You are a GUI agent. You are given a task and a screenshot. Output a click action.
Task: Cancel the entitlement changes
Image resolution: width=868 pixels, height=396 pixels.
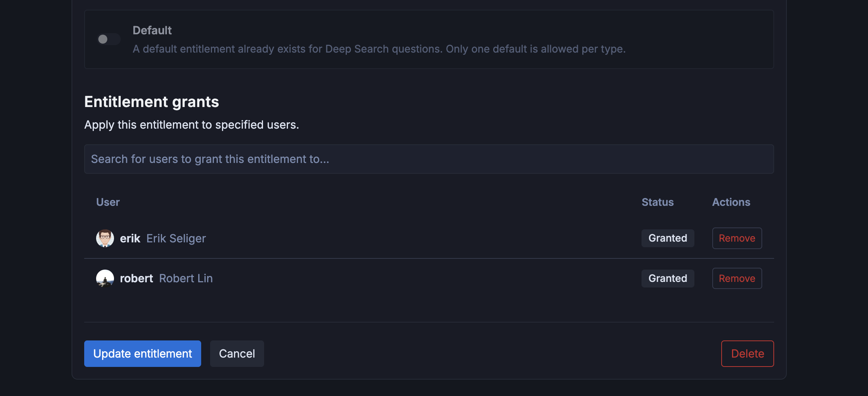point(237,353)
